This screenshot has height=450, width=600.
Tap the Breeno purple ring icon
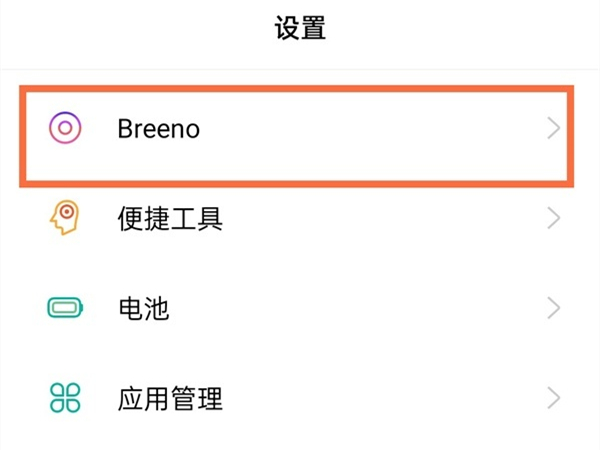point(65,128)
